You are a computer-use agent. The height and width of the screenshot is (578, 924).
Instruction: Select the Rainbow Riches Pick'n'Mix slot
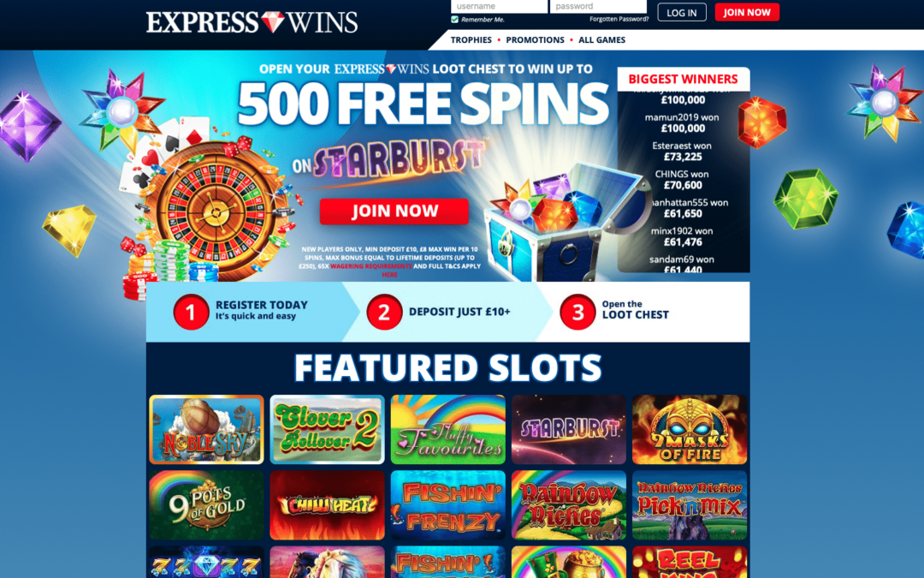coord(690,505)
